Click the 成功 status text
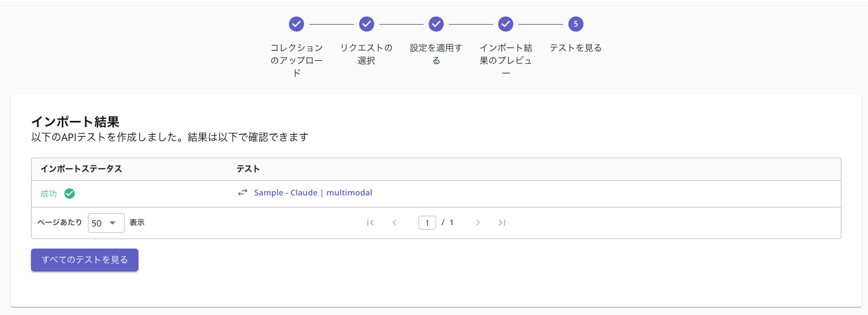 [x=49, y=194]
